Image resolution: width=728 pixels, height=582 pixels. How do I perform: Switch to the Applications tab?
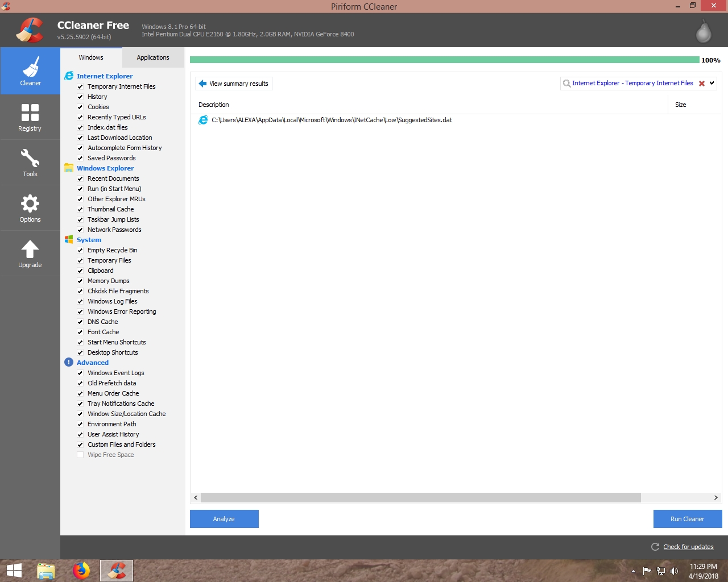tap(153, 57)
